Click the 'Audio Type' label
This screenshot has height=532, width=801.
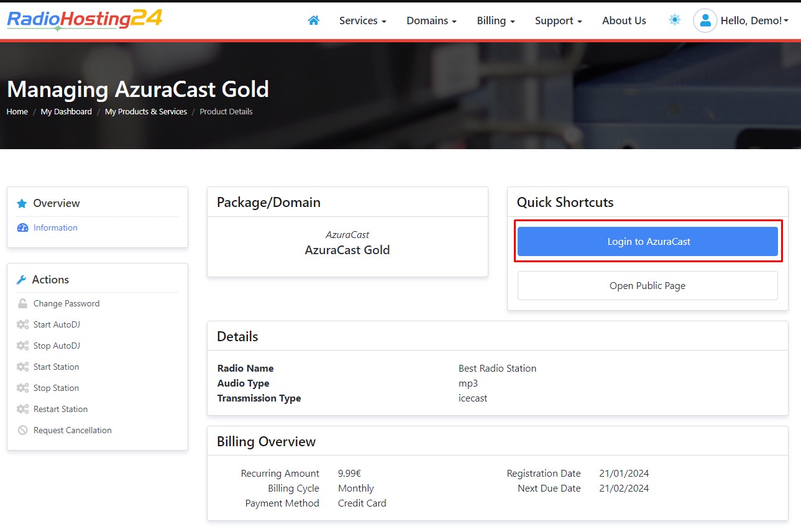(244, 383)
